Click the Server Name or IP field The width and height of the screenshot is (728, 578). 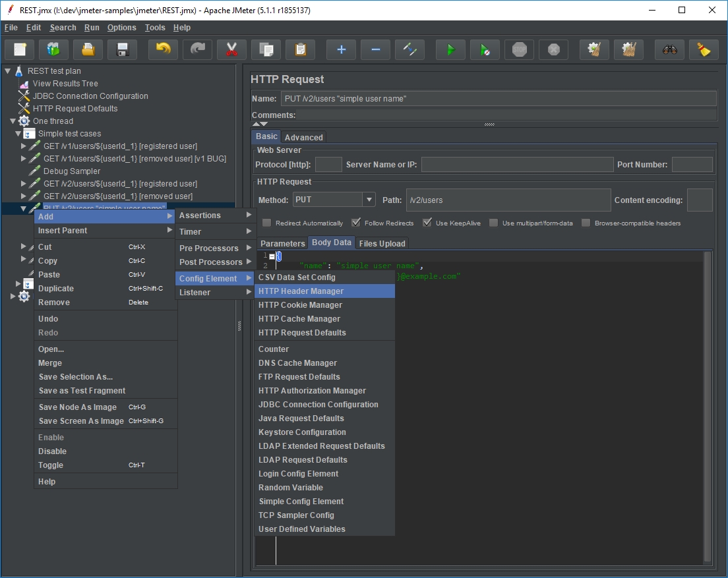[517, 165]
